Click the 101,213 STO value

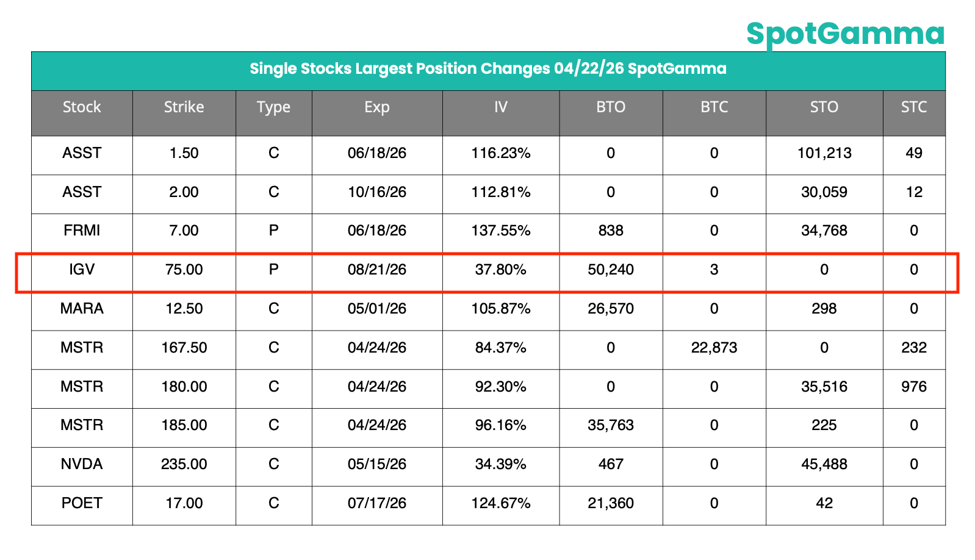click(x=824, y=153)
